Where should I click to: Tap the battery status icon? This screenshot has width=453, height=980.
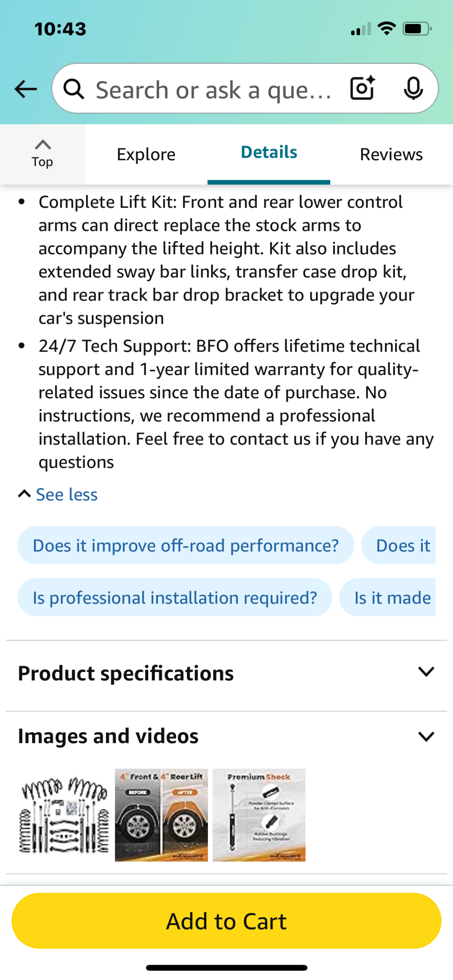pyautogui.click(x=417, y=29)
